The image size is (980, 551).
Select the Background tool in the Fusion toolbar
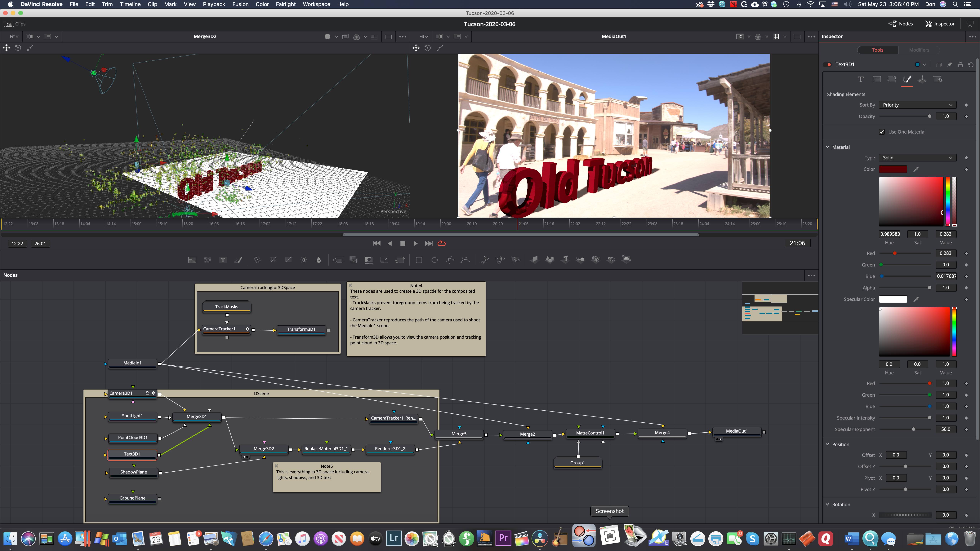tap(192, 260)
